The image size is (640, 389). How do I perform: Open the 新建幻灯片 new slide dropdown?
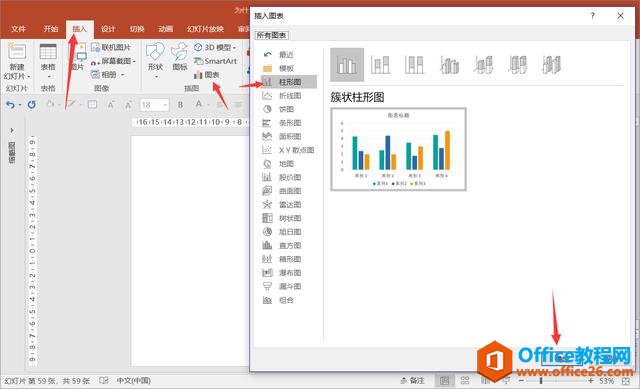tap(17, 72)
